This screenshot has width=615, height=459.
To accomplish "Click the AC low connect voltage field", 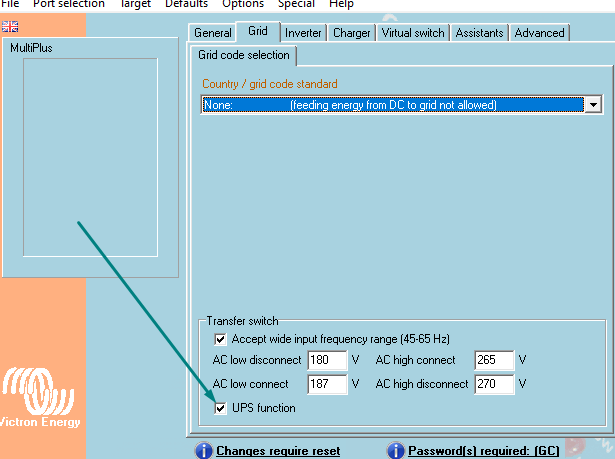I will (328, 384).
